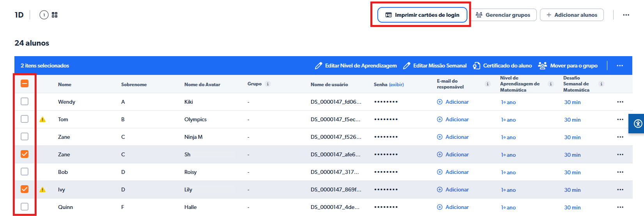Click Imprimir cartões de login button
This screenshot has width=644, height=216.
pyautogui.click(x=422, y=15)
